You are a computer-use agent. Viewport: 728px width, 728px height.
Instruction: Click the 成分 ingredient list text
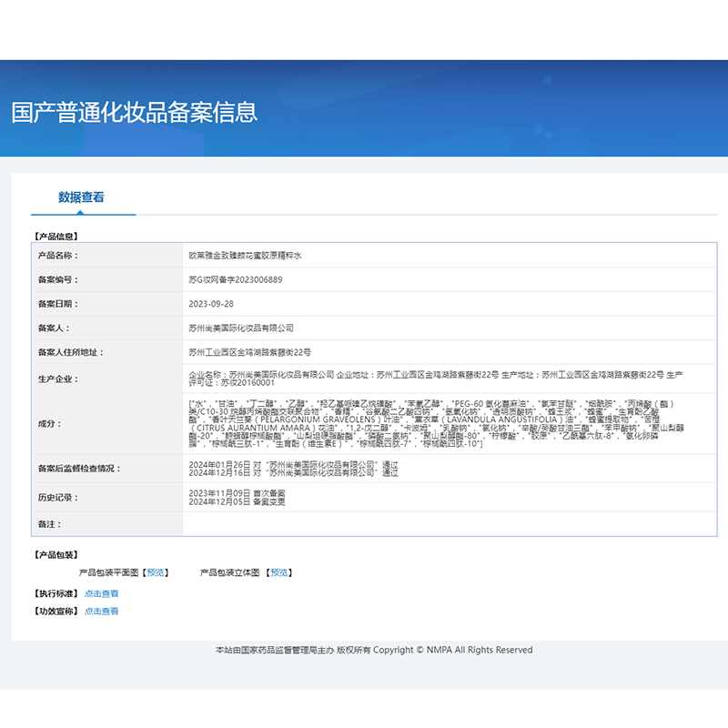click(x=435, y=423)
